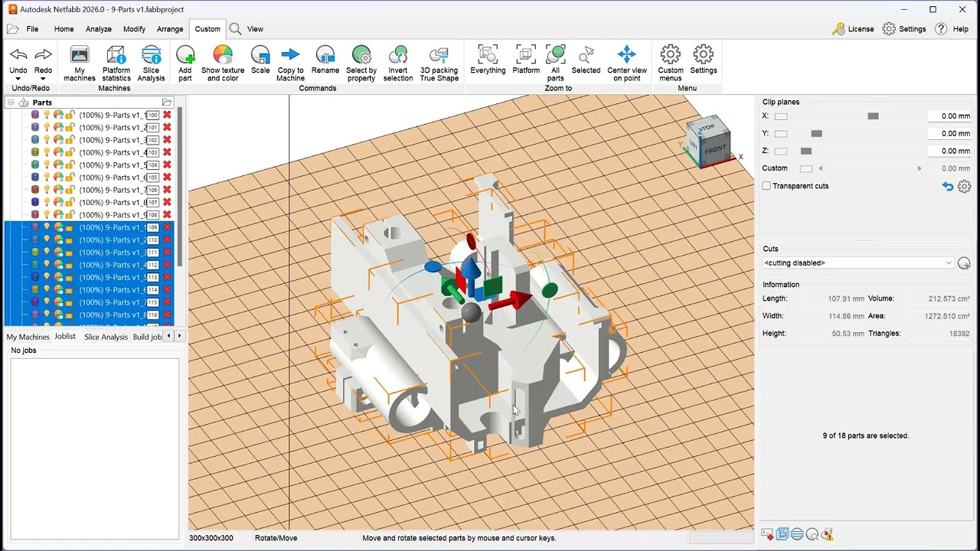Open Help in the title area
Viewport: 980px width, 551px height.
coord(952,29)
